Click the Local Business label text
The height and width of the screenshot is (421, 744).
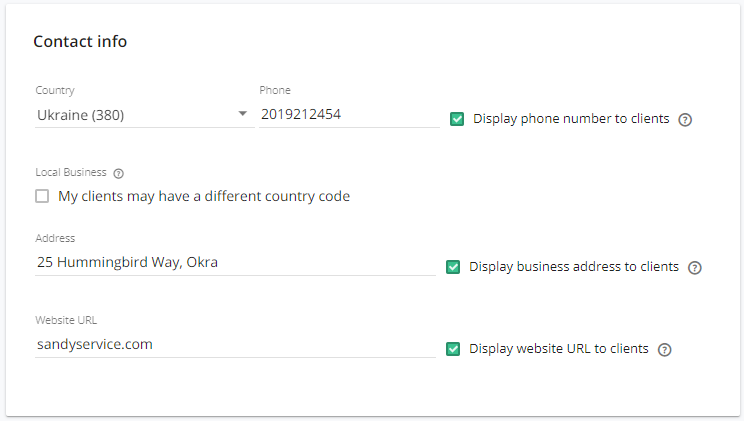tap(71, 172)
